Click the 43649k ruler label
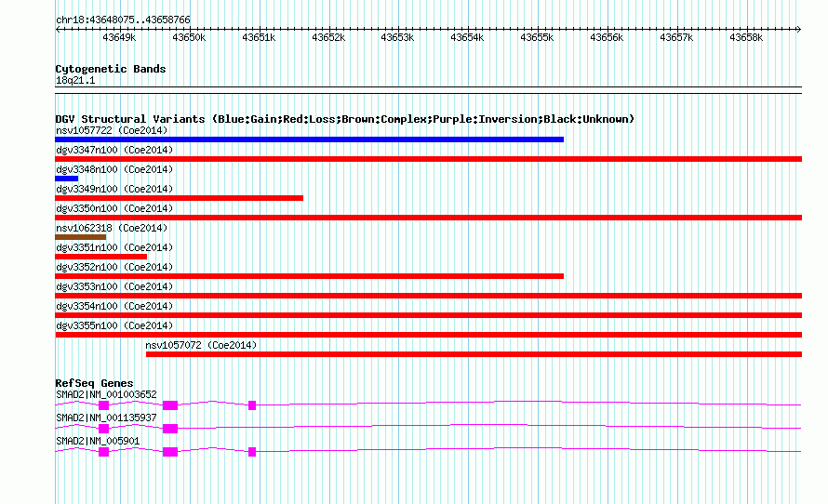 click(x=119, y=37)
